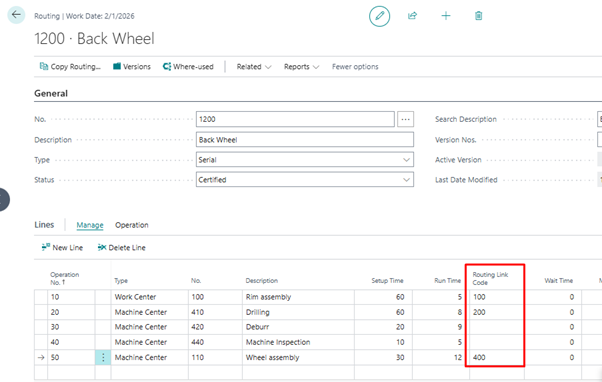Click Fewer options

pos(355,66)
